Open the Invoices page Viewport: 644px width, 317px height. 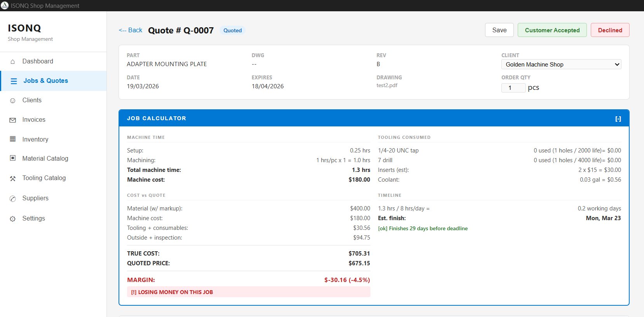coord(53,120)
